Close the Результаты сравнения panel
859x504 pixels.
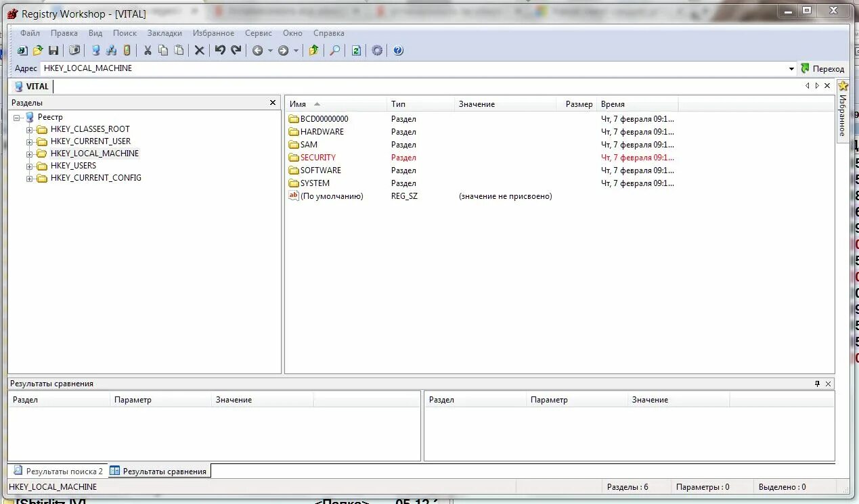pyautogui.click(x=829, y=384)
